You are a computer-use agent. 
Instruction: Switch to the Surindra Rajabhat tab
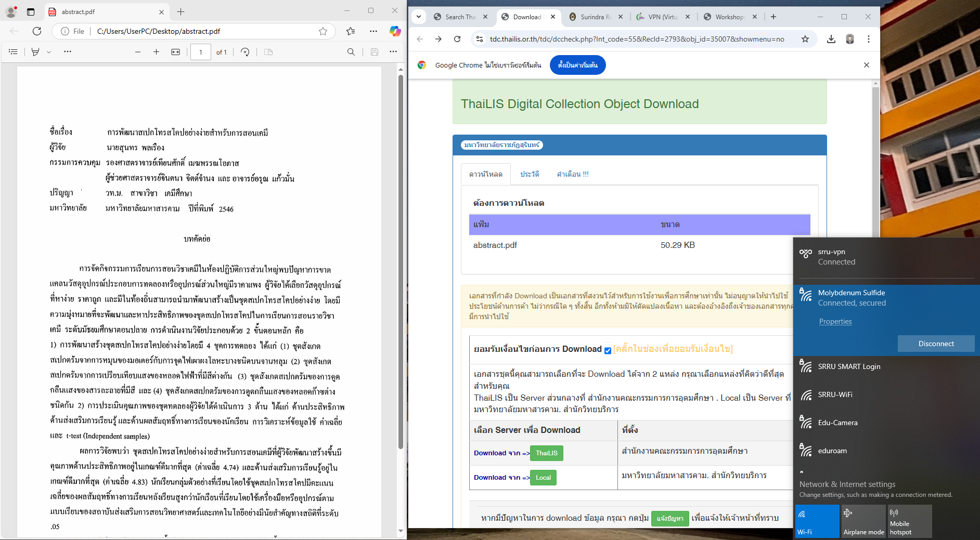pos(596,17)
